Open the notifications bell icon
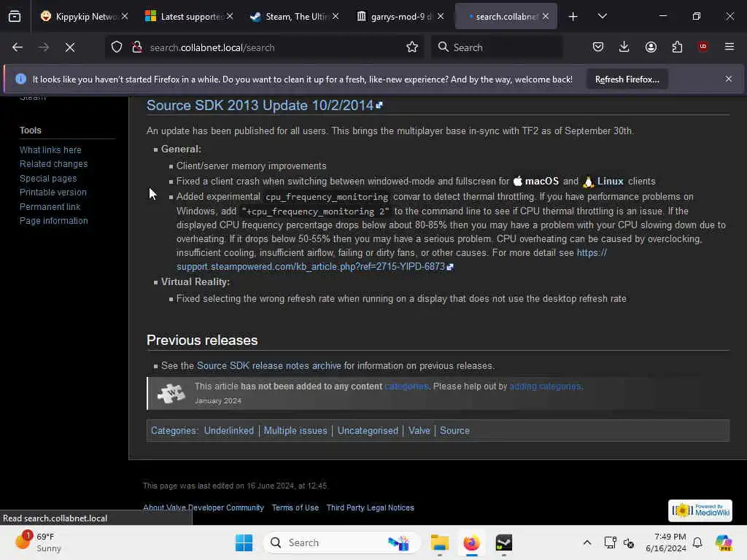 (697, 542)
